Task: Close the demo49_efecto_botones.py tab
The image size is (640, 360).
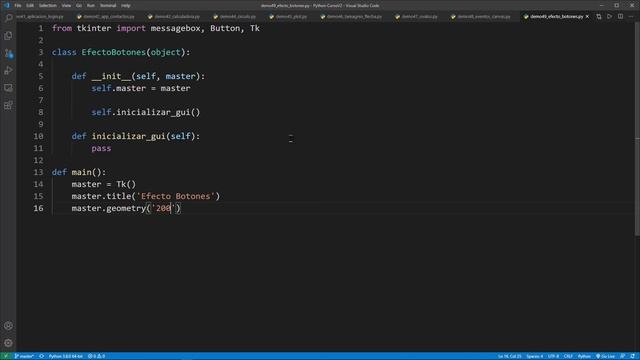Action: (587, 17)
